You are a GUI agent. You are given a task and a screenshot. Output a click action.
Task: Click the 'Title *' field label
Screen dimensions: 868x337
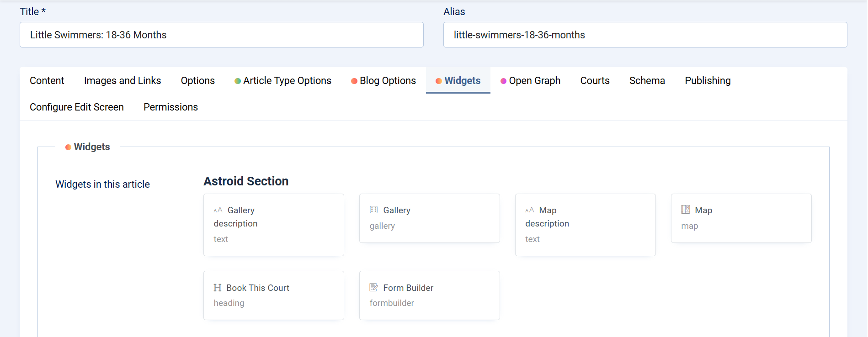(33, 12)
